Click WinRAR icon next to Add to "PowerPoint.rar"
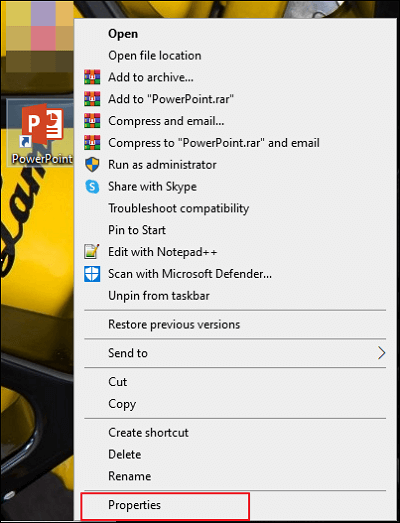The image size is (400, 523). (92, 99)
